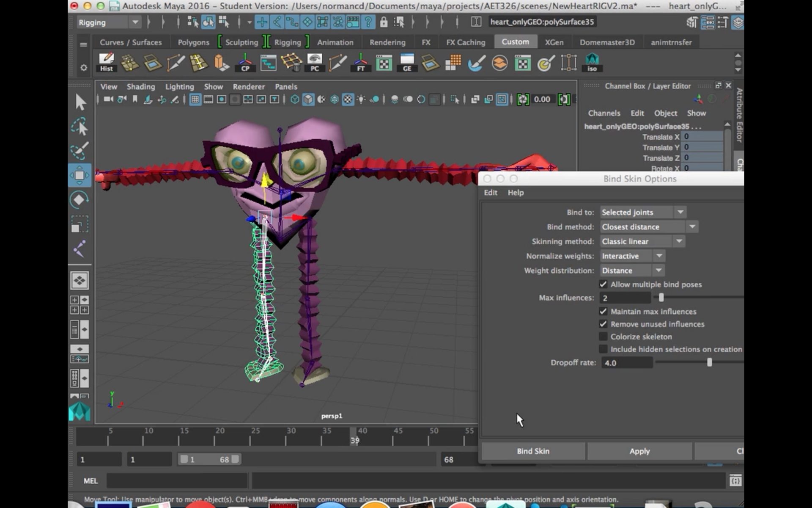This screenshot has height=508, width=812.
Task: Expand Normalize weights Interactive dropdown
Action: [x=659, y=256]
